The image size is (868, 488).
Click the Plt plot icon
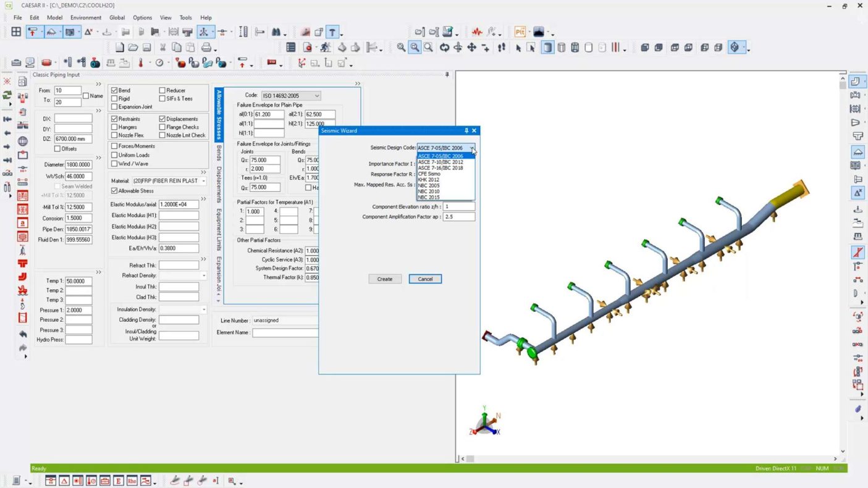tap(520, 32)
